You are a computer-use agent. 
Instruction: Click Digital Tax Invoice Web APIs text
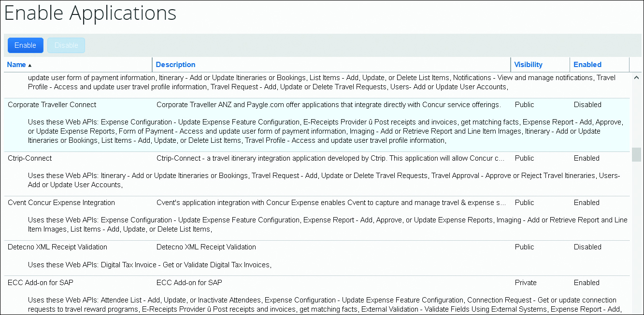(x=149, y=265)
